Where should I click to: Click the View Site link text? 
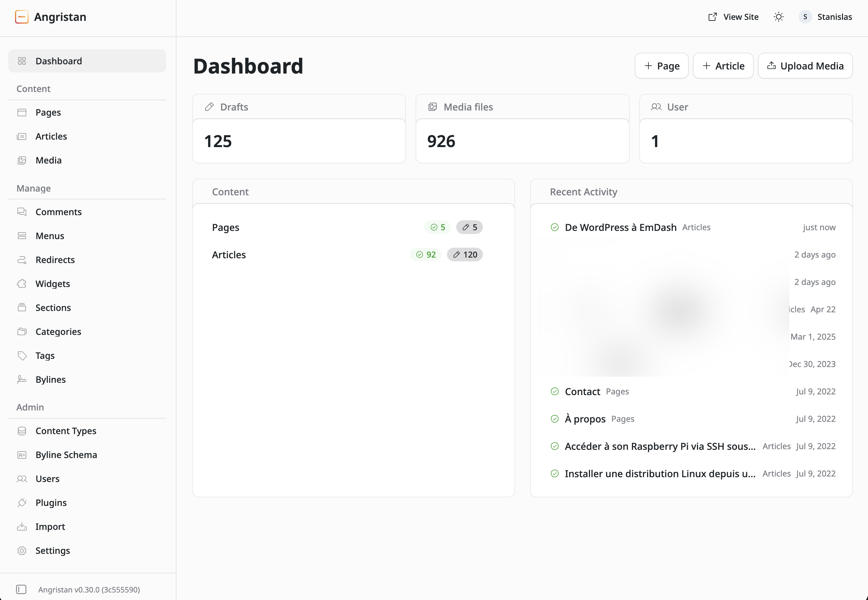click(x=741, y=17)
